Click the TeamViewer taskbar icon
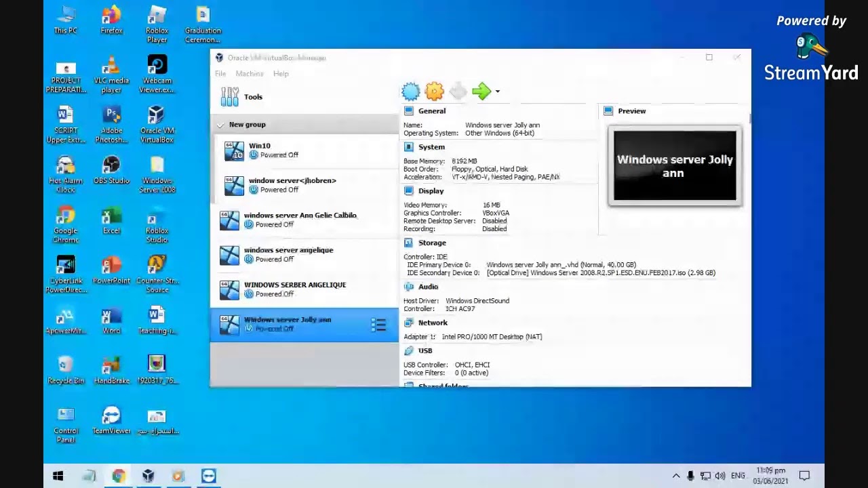This screenshot has height=488, width=868. point(208,476)
